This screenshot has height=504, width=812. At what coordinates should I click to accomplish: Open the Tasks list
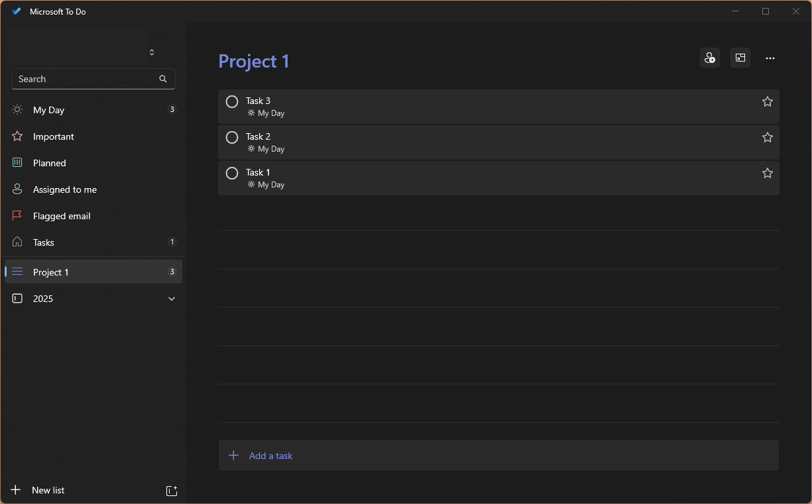(93, 242)
